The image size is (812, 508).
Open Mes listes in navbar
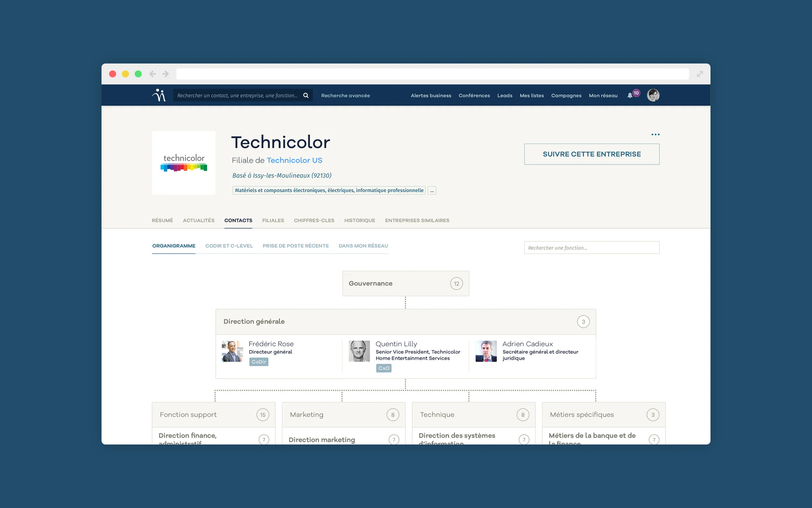pyautogui.click(x=532, y=96)
